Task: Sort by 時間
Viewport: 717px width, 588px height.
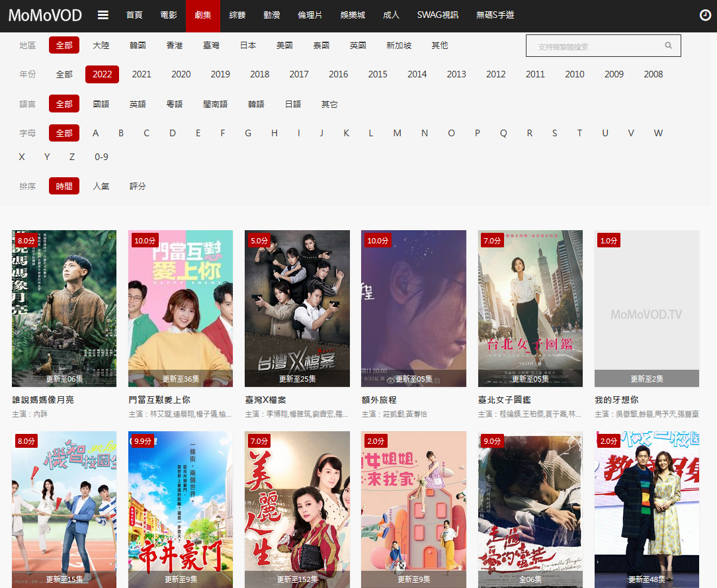Action: pos(64,186)
